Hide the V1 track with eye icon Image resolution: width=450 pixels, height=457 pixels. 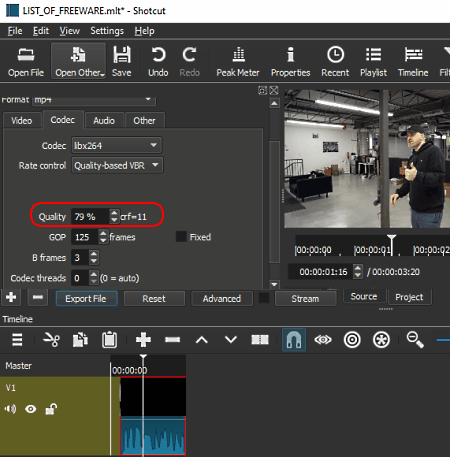click(31, 409)
